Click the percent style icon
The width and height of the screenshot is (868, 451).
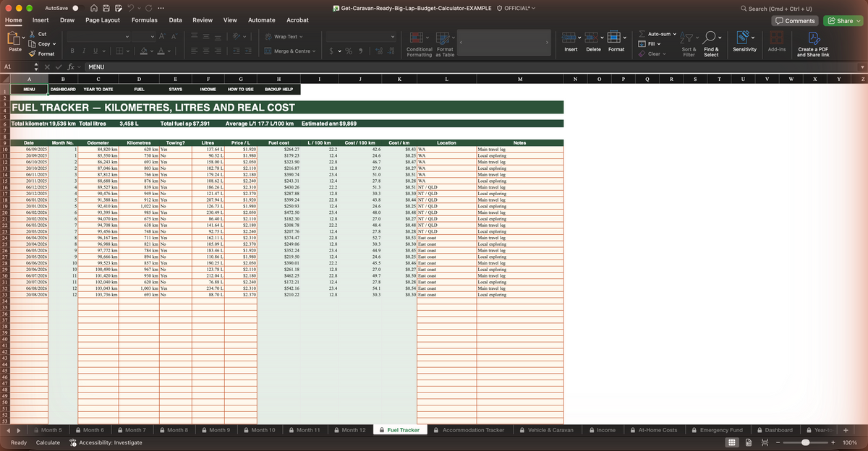[x=349, y=51]
